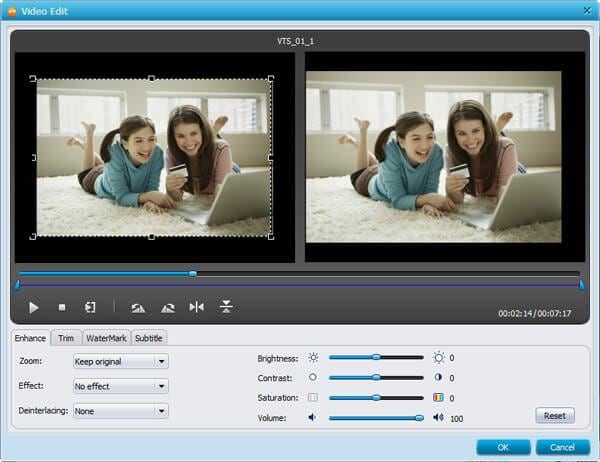This screenshot has height=462, width=600.
Task: Click the playback progress slider thumb
Action: (x=193, y=273)
